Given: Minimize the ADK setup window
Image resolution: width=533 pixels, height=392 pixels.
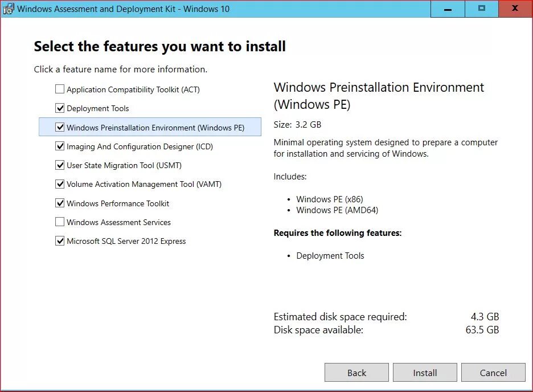Looking at the screenshot, I should [x=448, y=9].
